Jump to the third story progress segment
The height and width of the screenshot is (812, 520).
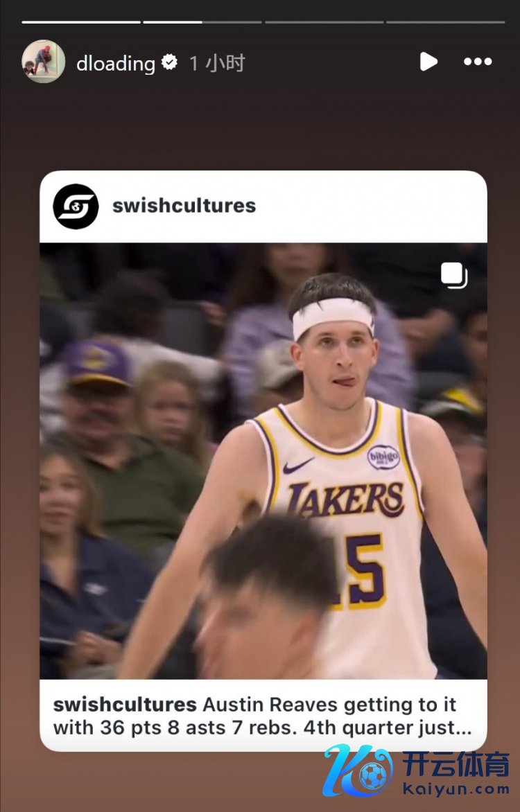click(x=324, y=22)
